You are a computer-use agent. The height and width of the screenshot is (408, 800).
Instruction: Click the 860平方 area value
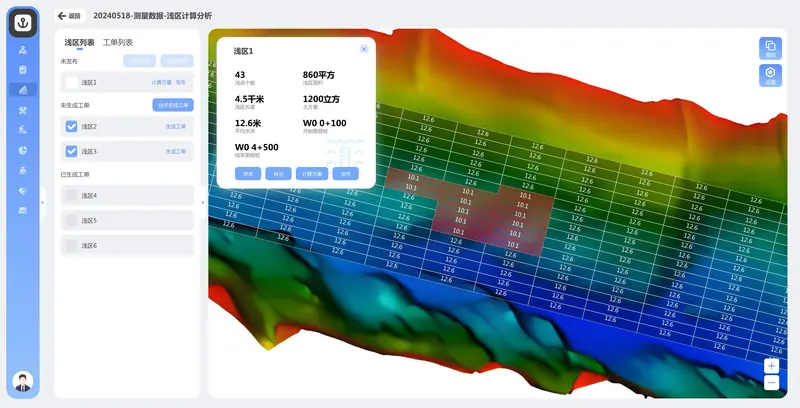click(x=319, y=75)
